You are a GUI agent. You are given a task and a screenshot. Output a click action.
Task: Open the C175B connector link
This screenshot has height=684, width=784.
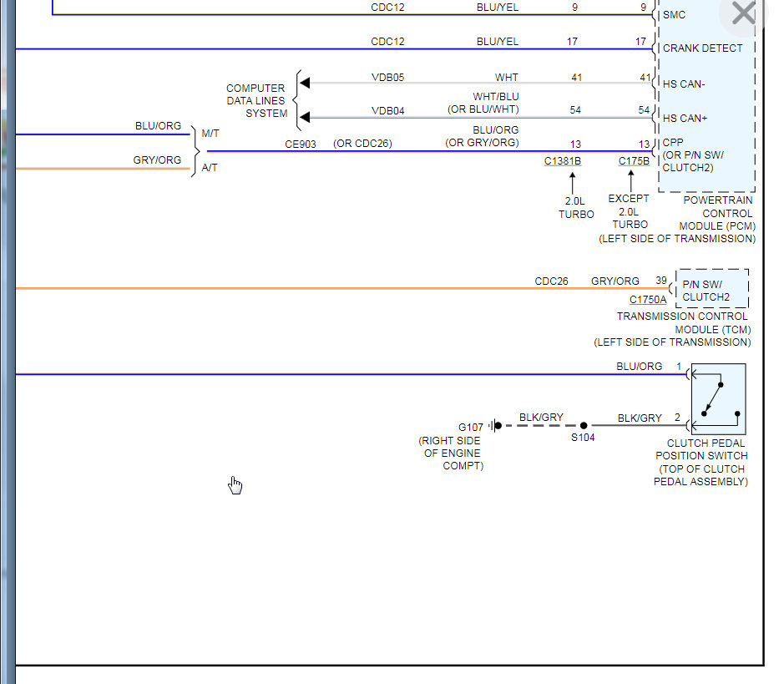tap(634, 161)
